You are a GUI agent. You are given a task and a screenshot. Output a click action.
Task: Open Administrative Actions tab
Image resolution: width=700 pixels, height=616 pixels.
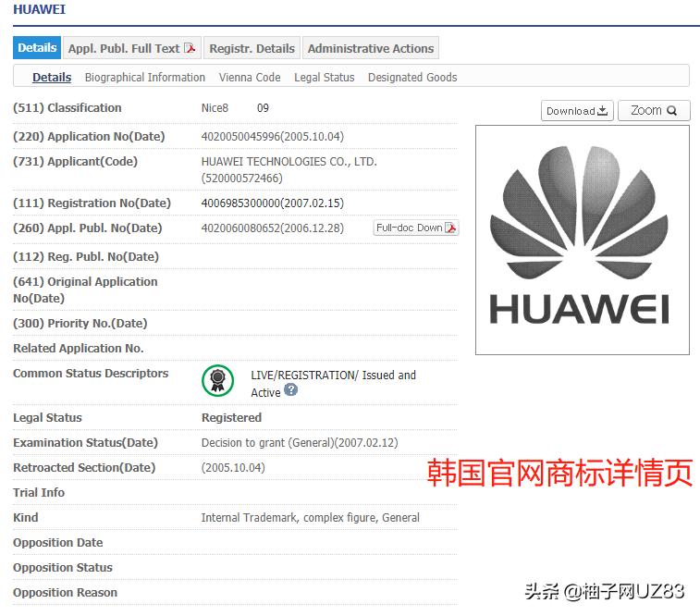(x=371, y=48)
